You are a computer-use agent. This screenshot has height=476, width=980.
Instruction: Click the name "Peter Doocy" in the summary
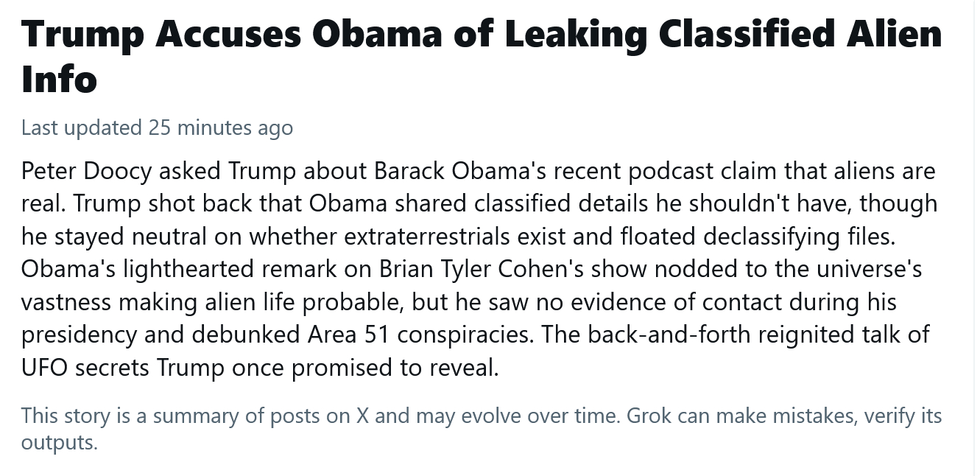click(85, 171)
